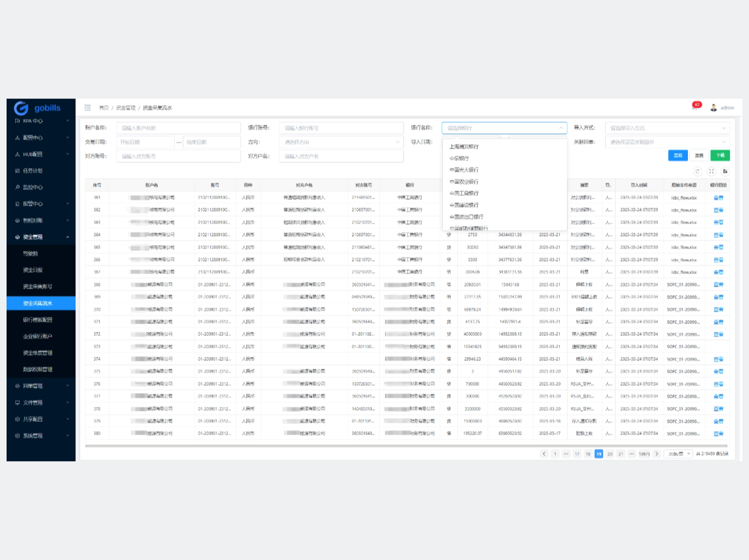Viewport: 749px width, 560px height.
Task: Collapse the 资金管理 sidebar section
Action: (41, 237)
